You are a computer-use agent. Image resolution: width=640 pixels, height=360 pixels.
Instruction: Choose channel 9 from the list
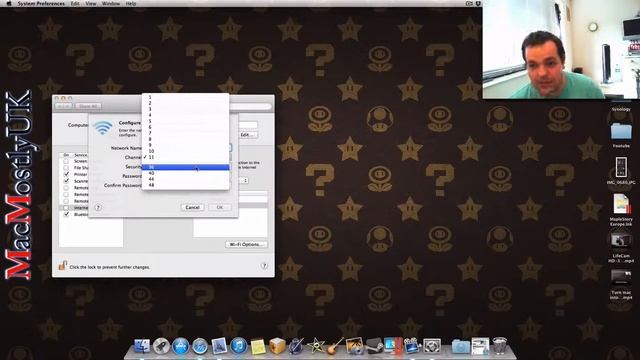185,145
